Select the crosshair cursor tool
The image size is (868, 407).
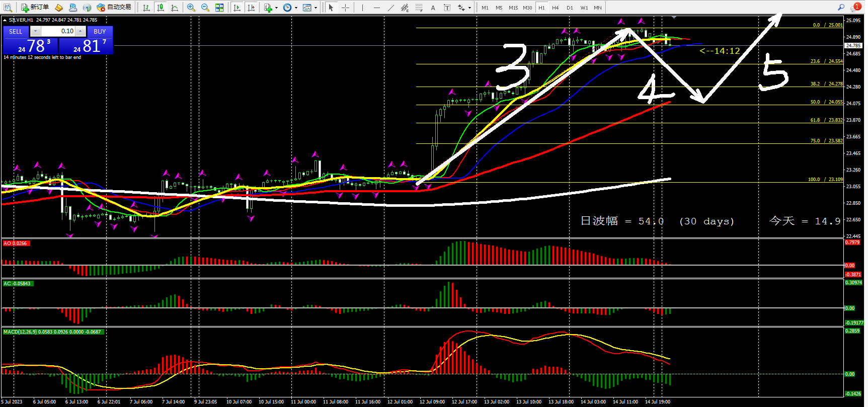pos(345,8)
